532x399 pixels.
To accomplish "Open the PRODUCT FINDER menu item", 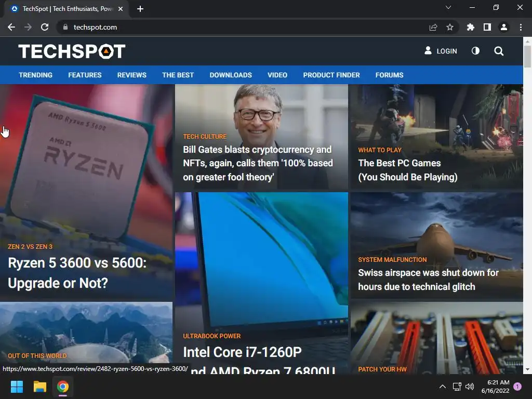I will (331, 75).
